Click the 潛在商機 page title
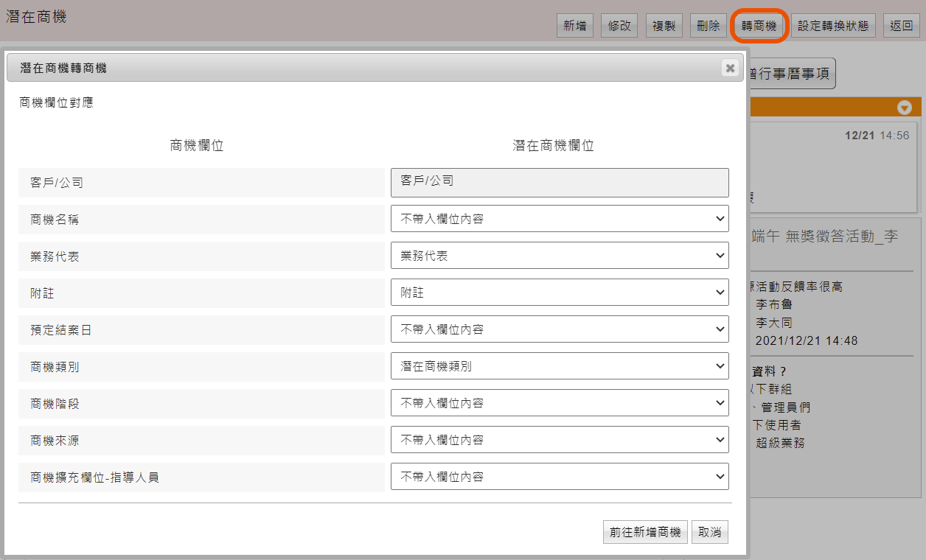 point(36,16)
